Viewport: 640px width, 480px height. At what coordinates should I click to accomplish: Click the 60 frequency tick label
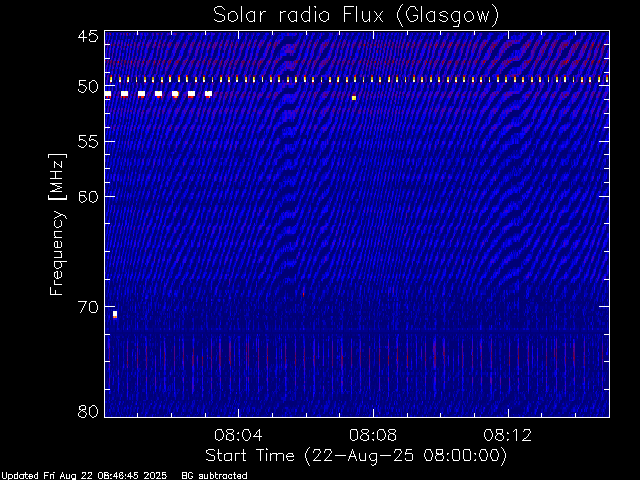click(88, 197)
